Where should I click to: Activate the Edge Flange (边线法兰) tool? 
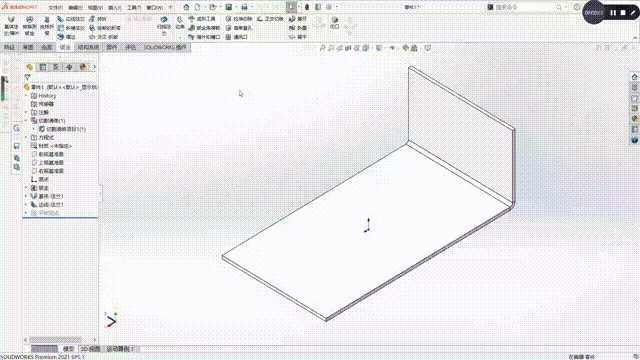[71, 19]
